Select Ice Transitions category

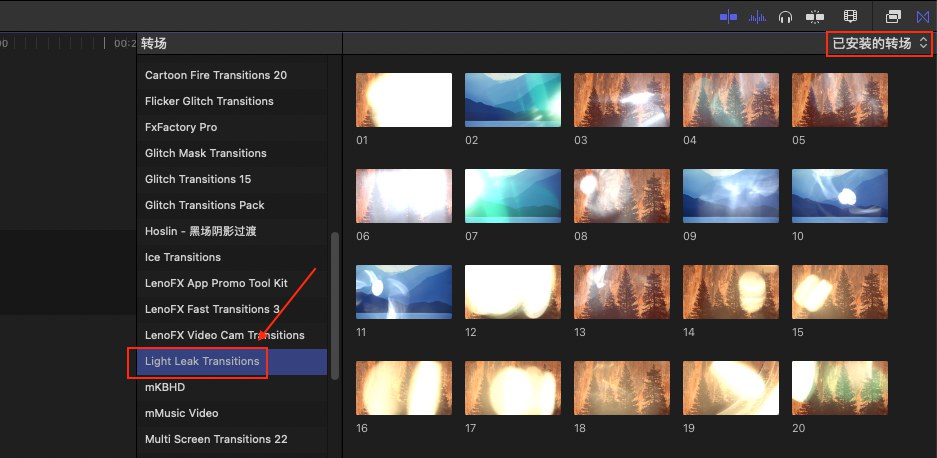click(232, 257)
